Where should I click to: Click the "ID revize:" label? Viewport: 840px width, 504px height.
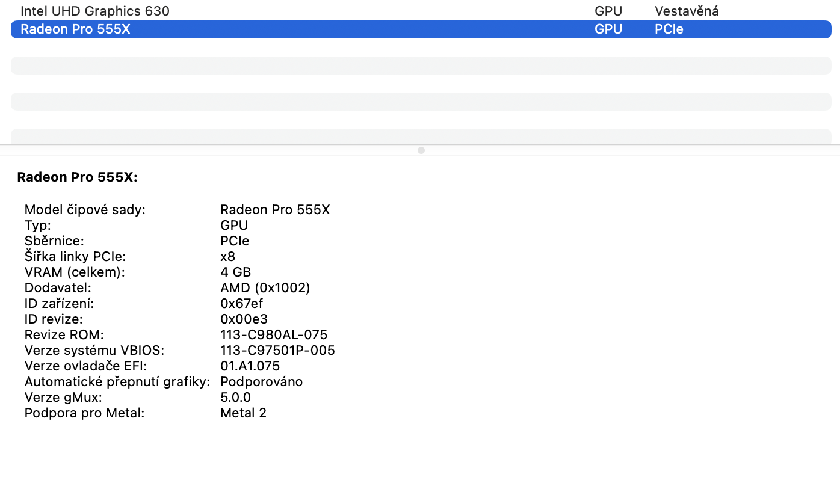click(x=54, y=319)
